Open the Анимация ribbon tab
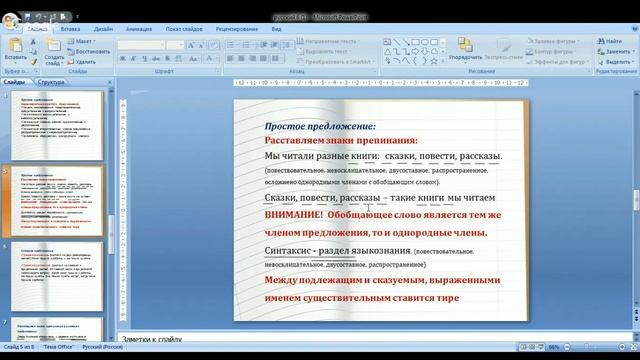This screenshot has width=640, height=360. (139, 29)
